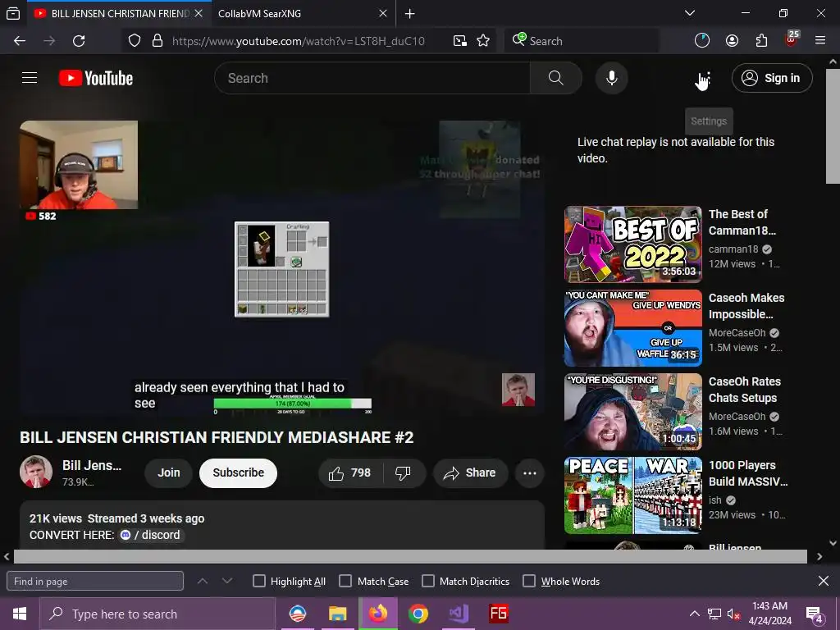Screen dimensions: 840x630
Task: Click page vertical scrollbar thumb
Action: click(x=833, y=126)
